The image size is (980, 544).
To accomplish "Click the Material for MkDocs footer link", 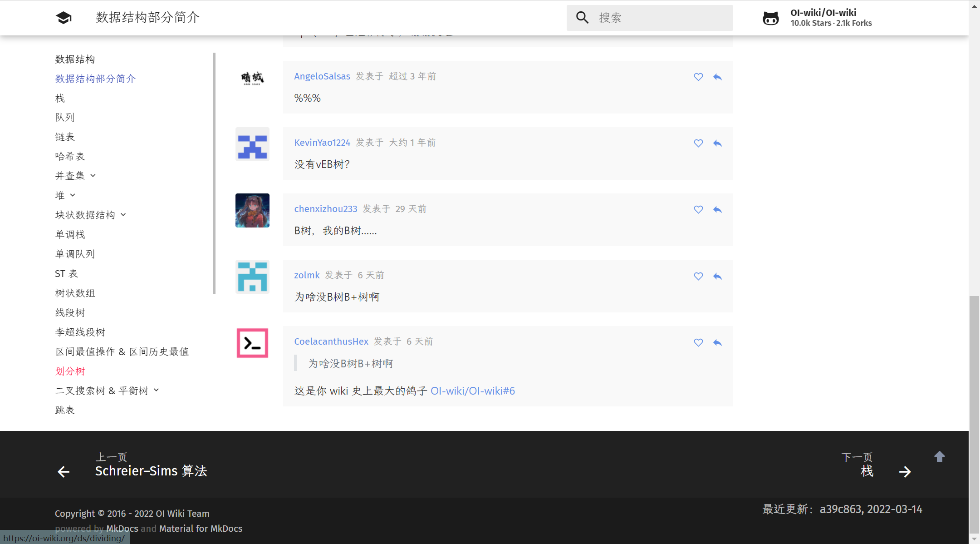I will tap(201, 528).
